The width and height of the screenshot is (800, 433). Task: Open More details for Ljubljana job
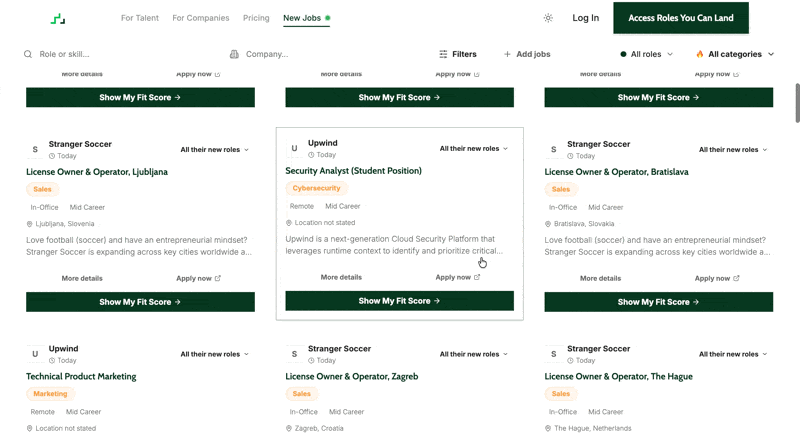82,278
